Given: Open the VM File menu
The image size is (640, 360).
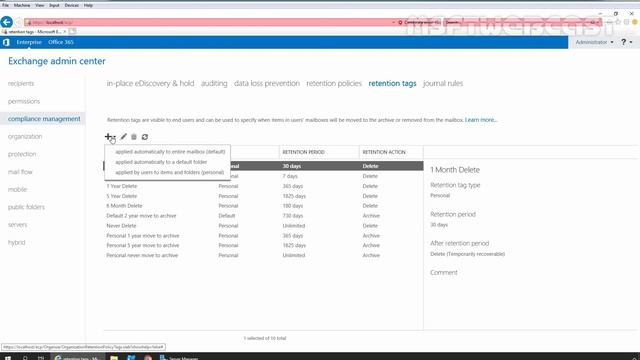Looking at the screenshot, I should pyautogui.click(x=5, y=5).
